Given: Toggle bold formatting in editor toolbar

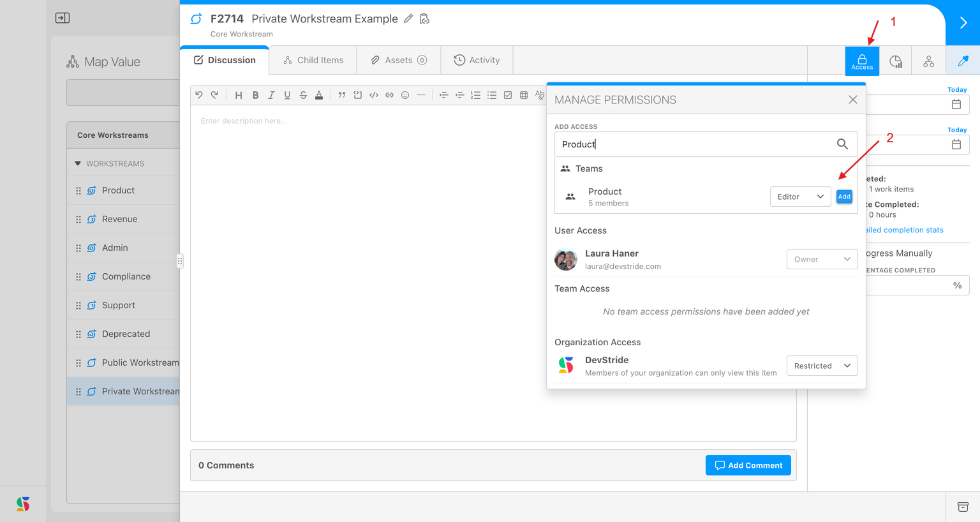Looking at the screenshot, I should coord(255,95).
